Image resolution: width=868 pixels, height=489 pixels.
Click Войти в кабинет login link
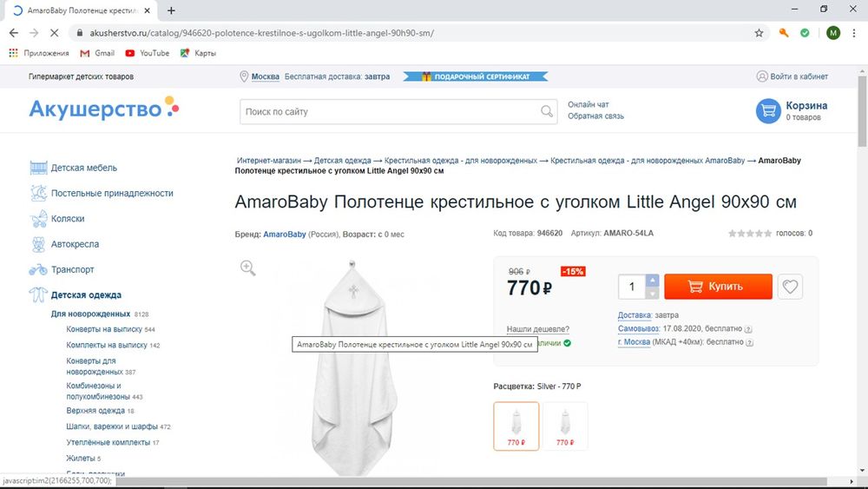(x=798, y=76)
